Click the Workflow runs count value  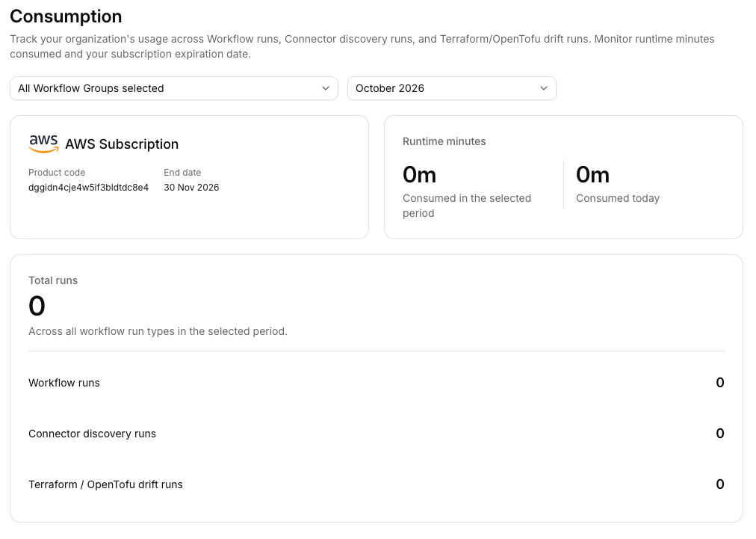[x=720, y=383]
